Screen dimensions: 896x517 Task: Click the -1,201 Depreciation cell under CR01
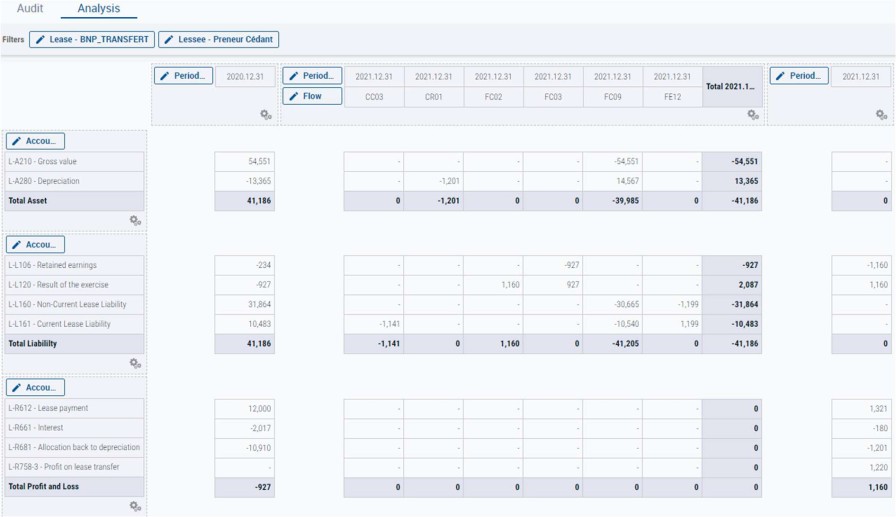(434, 181)
